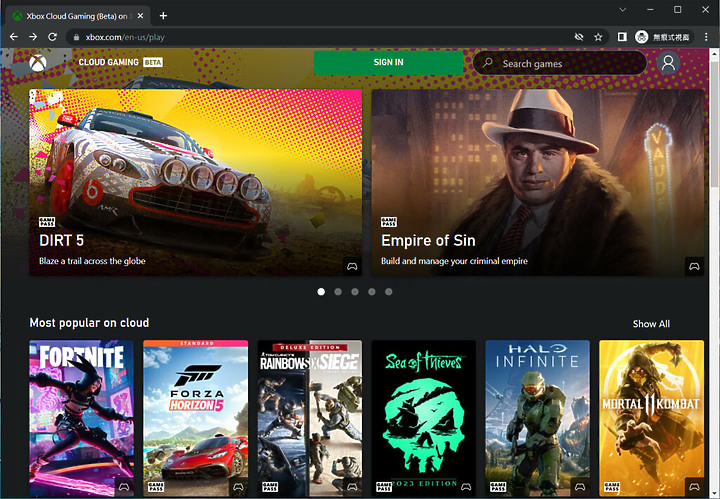The width and height of the screenshot is (720, 499).
Task: Go back with browser back arrow
Action: point(14,37)
